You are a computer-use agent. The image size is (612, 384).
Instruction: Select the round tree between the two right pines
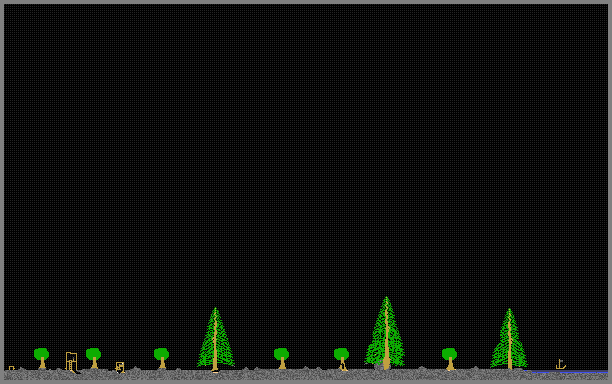pos(450,359)
